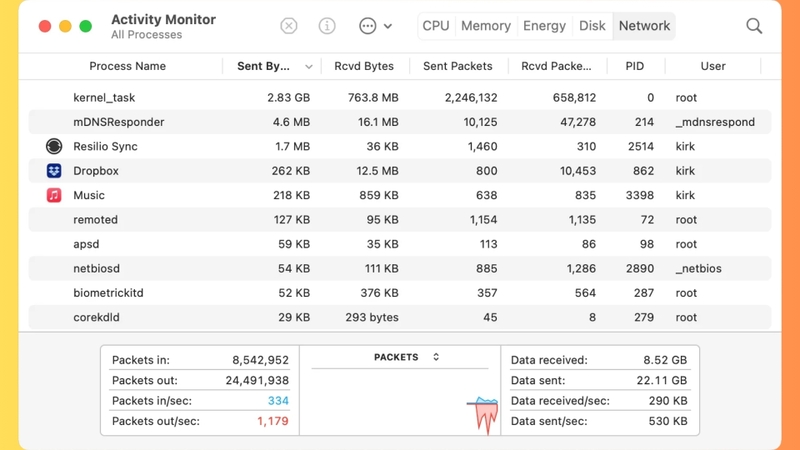Select the Music process name
The width and height of the screenshot is (800, 450).
(x=89, y=195)
